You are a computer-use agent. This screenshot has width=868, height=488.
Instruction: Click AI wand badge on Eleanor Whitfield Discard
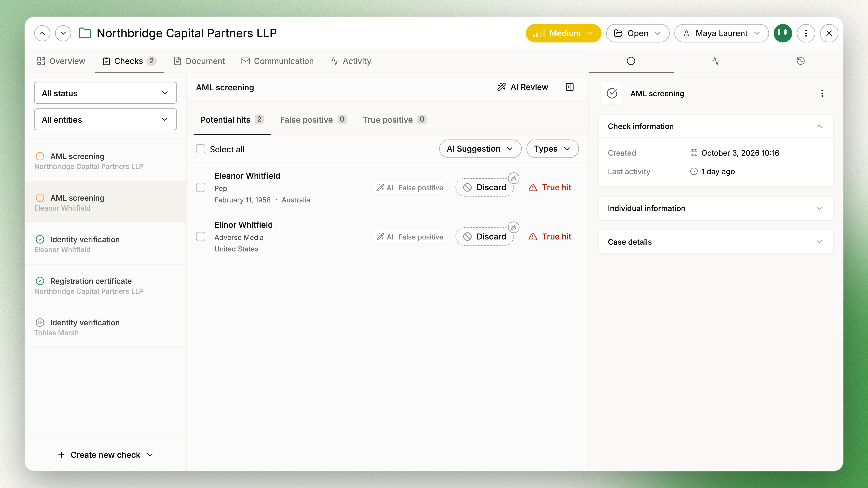514,178
